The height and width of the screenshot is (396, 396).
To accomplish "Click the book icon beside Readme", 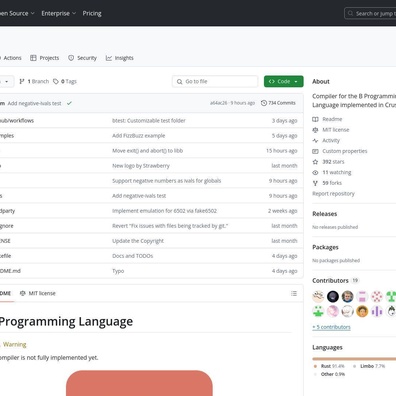I will 315,119.
